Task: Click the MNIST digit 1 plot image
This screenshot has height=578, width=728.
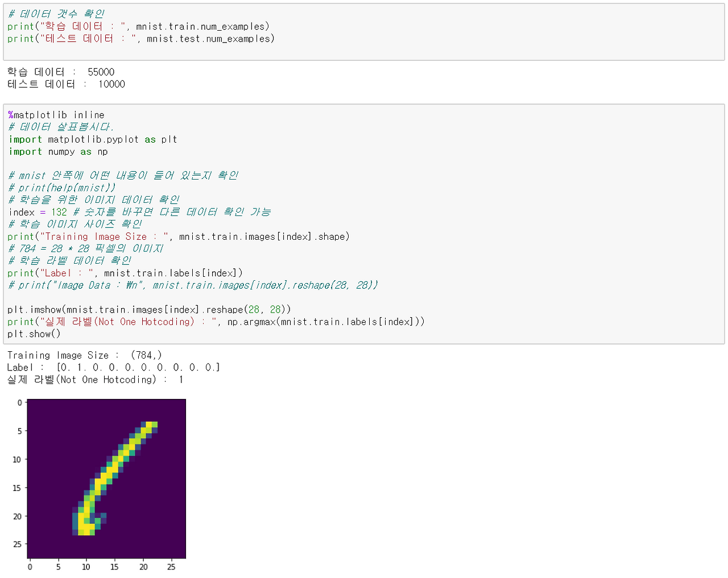Action: pyautogui.click(x=107, y=479)
